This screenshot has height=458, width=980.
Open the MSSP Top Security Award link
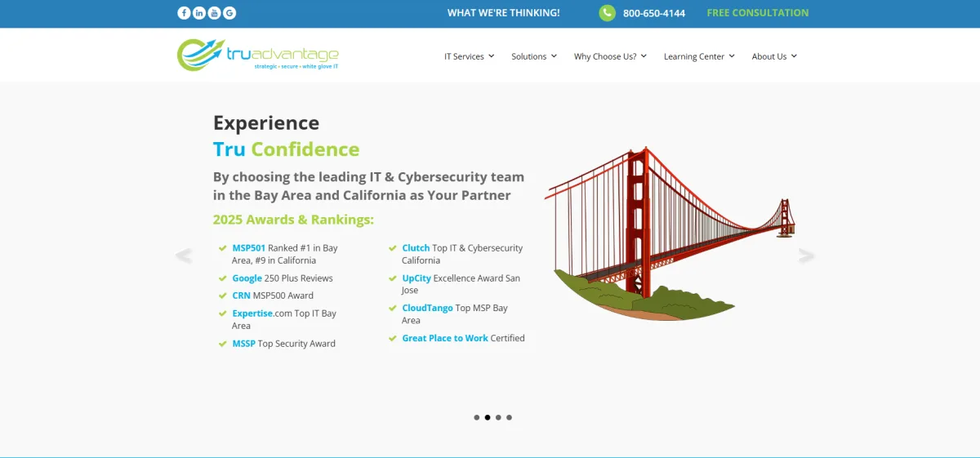(x=244, y=344)
